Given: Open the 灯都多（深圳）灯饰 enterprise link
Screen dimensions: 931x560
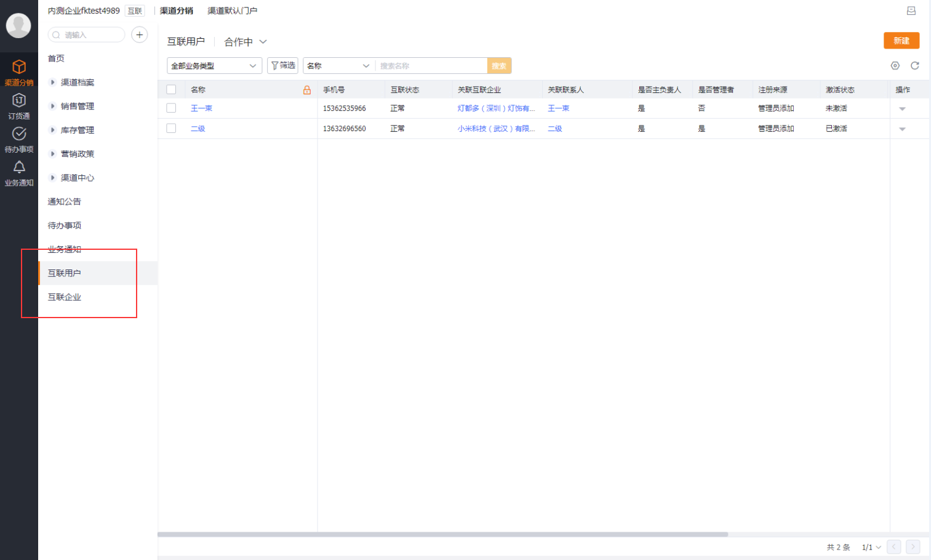Looking at the screenshot, I should tap(496, 108).
